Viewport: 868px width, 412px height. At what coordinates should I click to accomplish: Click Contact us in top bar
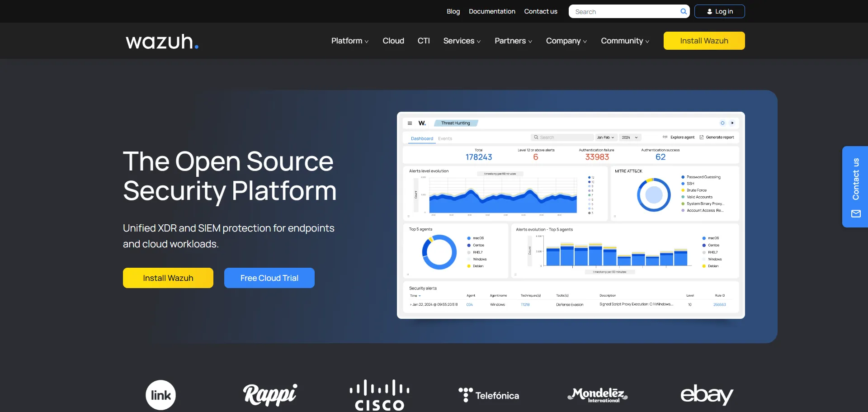(541, 11)
